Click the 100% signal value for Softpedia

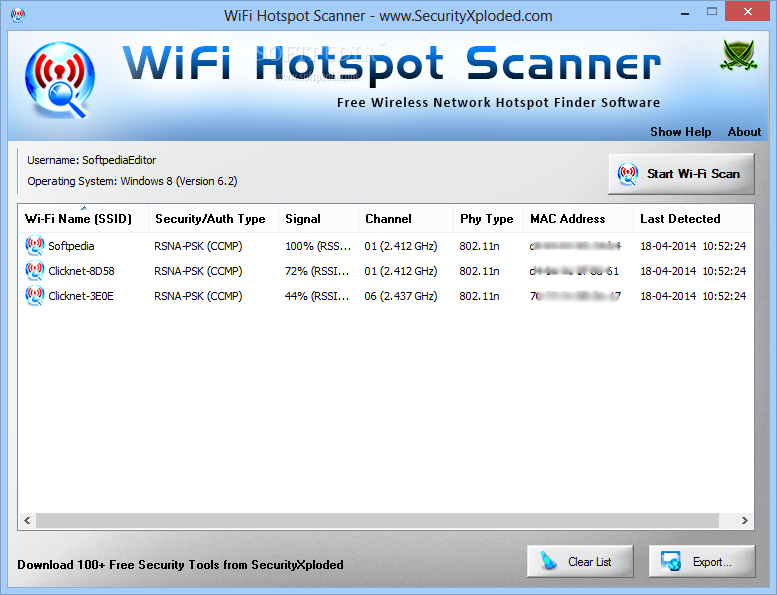click(318, 246)
